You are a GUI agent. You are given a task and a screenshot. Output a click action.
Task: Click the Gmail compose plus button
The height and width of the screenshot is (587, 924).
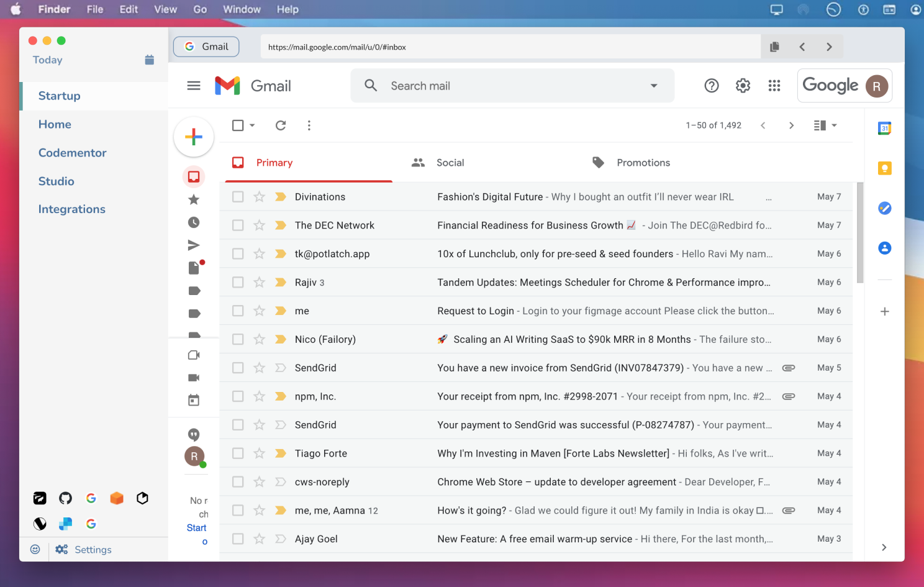[194, 137]
